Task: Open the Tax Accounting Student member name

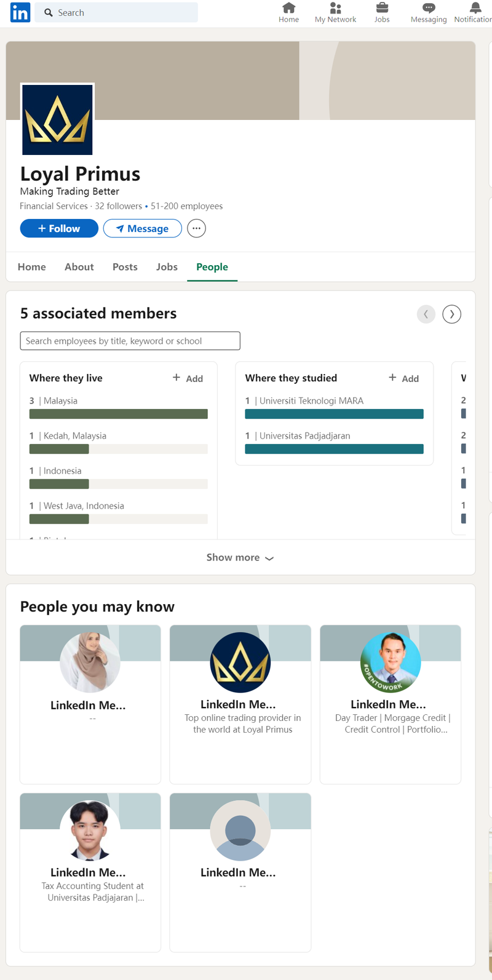Action: pos(88,872)
